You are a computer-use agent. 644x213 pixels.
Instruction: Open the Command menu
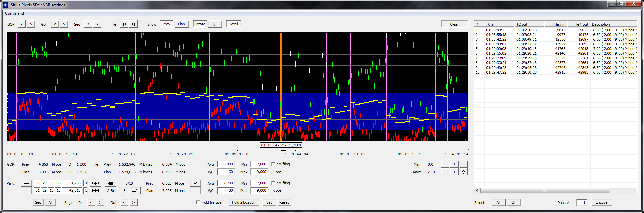point(14,13)
